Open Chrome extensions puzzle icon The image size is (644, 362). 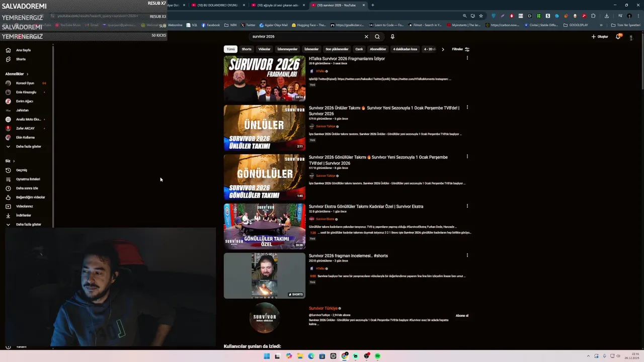593,16
